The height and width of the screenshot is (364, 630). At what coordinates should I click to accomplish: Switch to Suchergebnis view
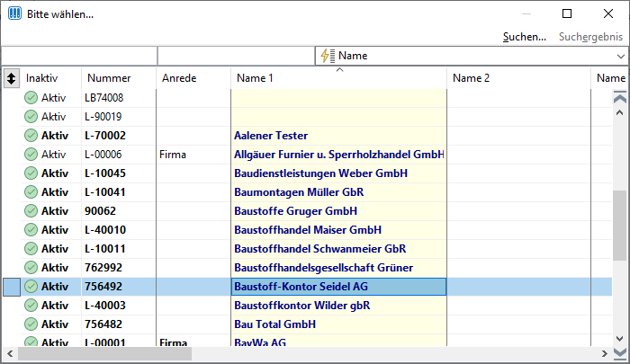590,37
